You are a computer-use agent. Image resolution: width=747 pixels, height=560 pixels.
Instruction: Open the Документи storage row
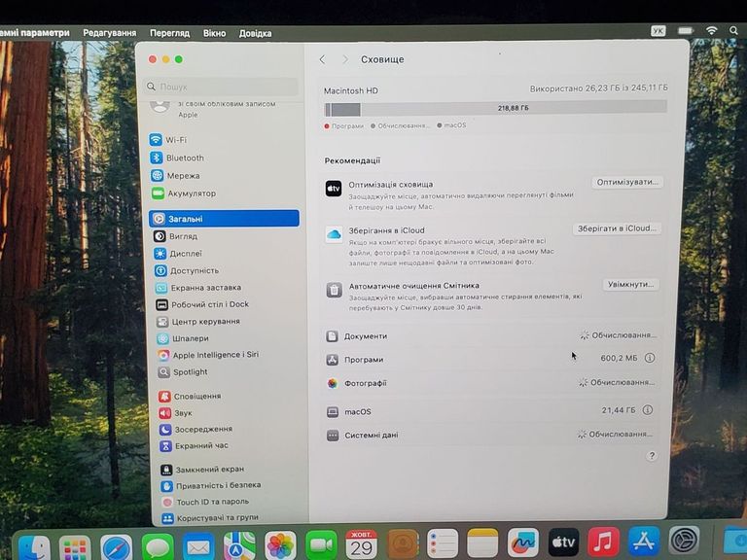(x=490, y=335)
